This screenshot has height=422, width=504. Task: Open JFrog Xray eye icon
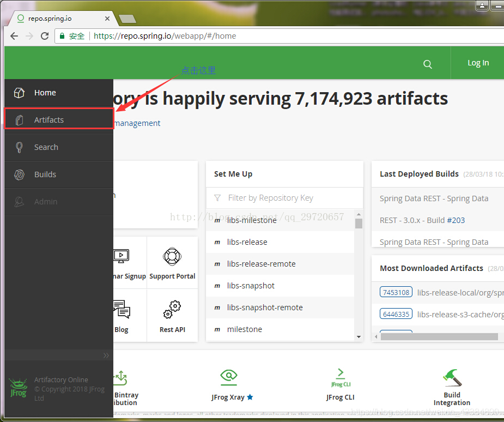[228, 377]
